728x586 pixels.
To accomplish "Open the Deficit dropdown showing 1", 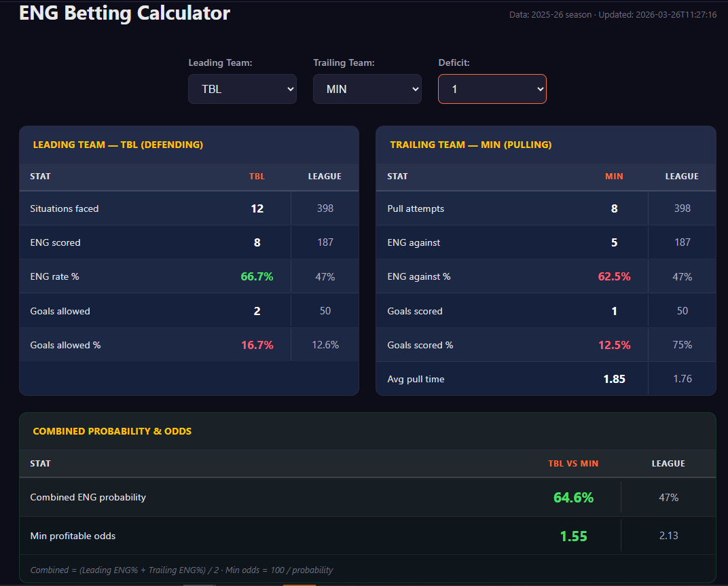I will (x=492, y=89).
